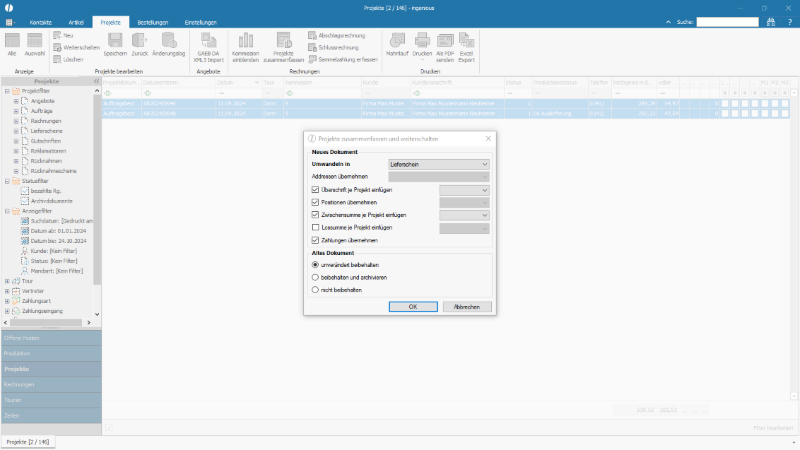Viewport: 800px width, 450px height.
Task: Switch to Rechnungen navigation section
Action: tap(51, 384)
